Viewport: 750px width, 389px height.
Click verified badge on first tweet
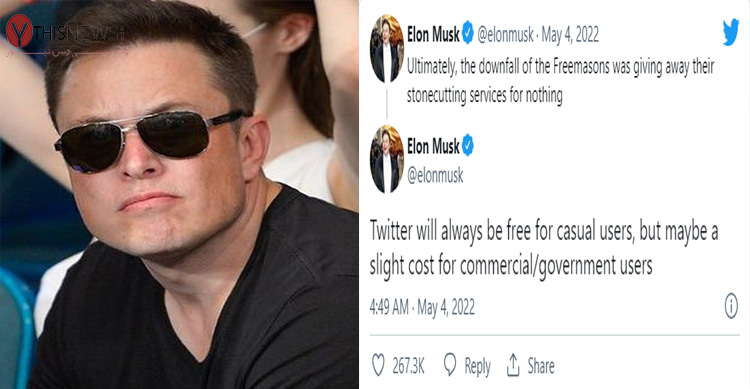click(467, 33)
